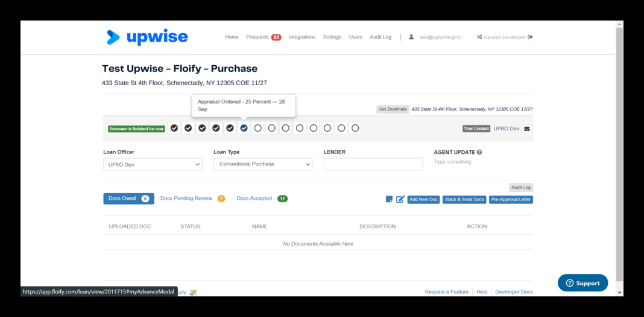Open Users in the top navigation

click(356, 37)
